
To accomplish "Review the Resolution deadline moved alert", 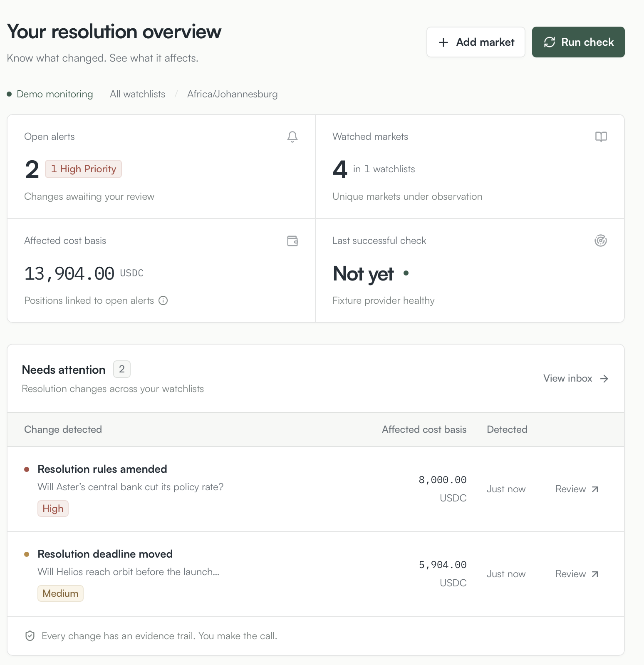I will tap(577, 574).
